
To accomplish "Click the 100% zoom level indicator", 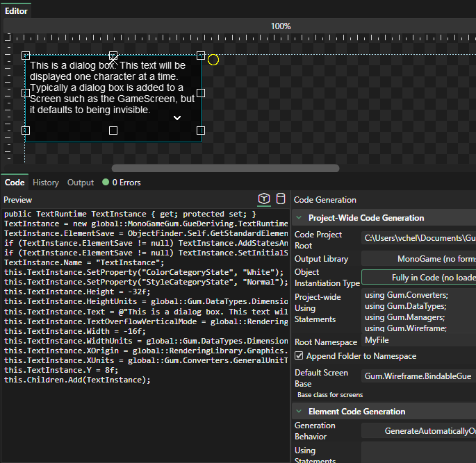I will [x=281, y=26].
